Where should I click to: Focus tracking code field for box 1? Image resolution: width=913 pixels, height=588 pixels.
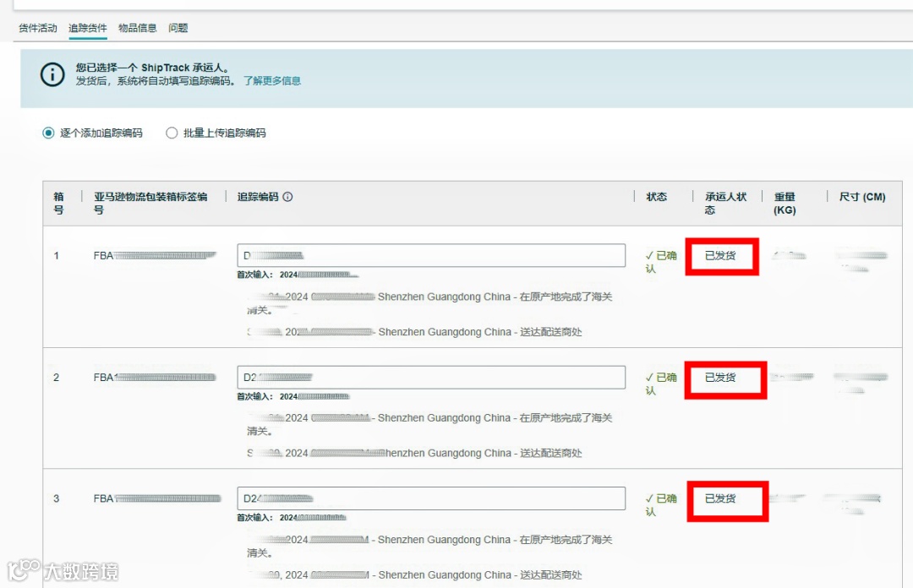tap(431, 256)
